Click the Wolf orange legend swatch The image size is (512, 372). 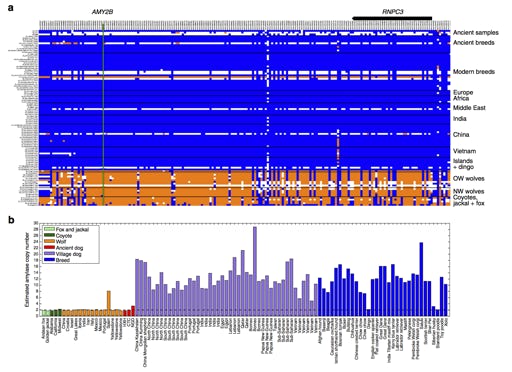[49, 242]
